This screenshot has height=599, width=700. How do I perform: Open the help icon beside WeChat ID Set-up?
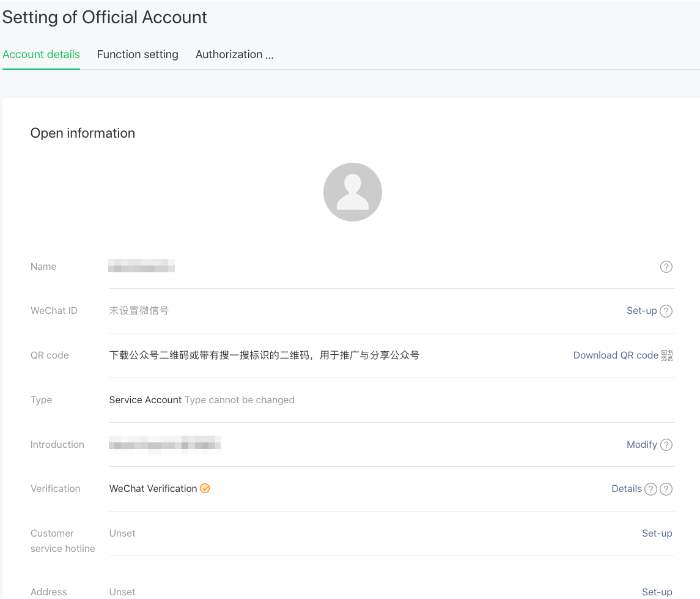[666, 311]
